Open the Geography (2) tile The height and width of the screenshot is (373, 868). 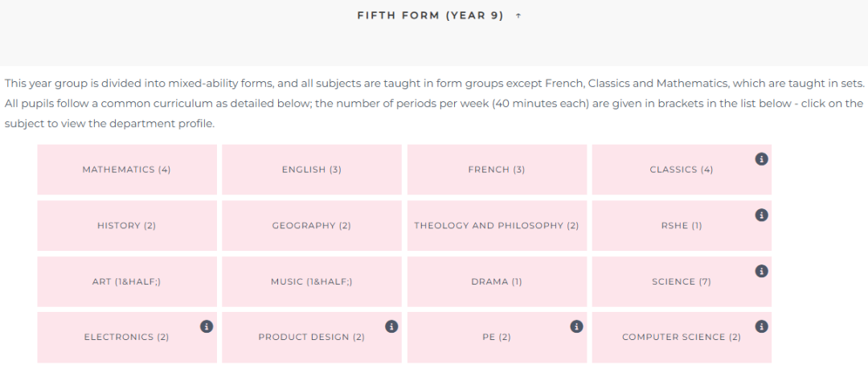[x=312, y=226]
